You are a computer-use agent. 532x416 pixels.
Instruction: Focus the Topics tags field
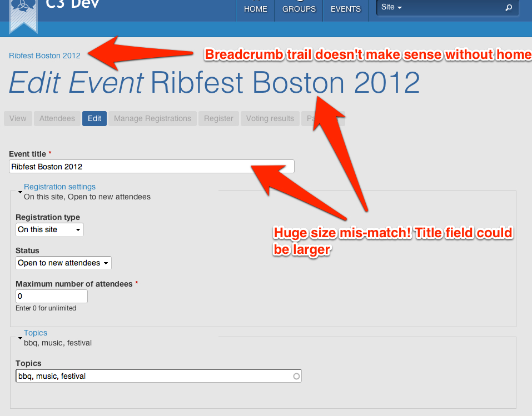pyautogui.click(x=158, y=376)
